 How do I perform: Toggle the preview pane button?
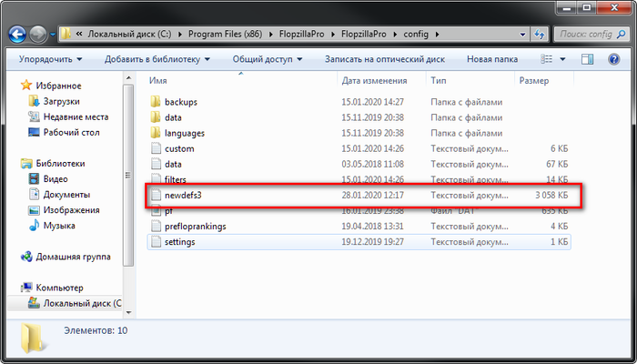click(587, 59)
